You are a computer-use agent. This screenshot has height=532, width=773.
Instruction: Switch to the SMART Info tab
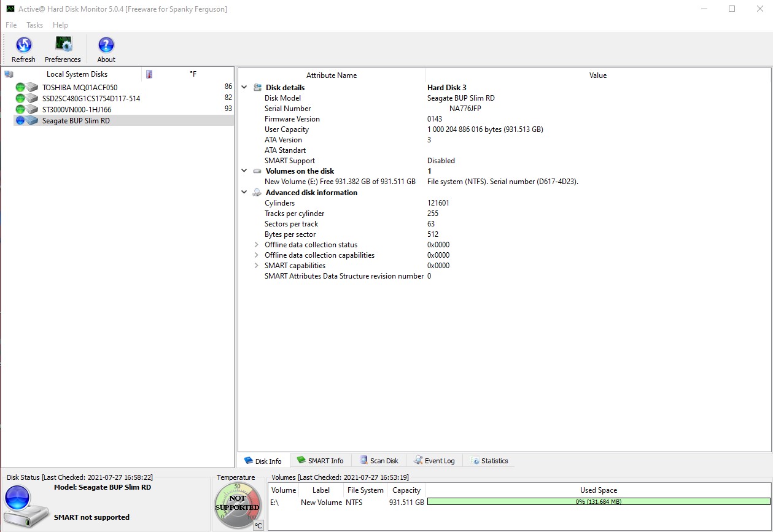click(x=320, y=461)
